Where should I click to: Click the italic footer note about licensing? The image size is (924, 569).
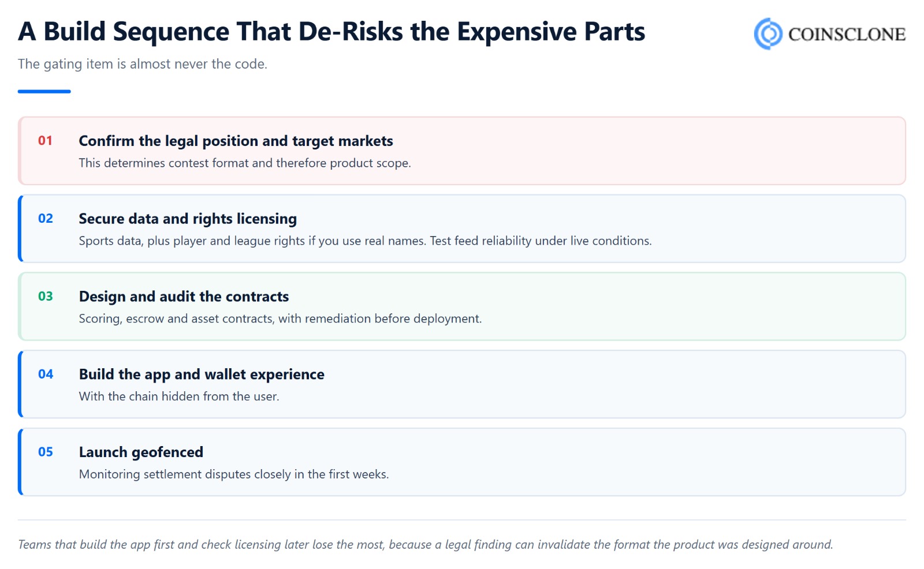(425, 545)
